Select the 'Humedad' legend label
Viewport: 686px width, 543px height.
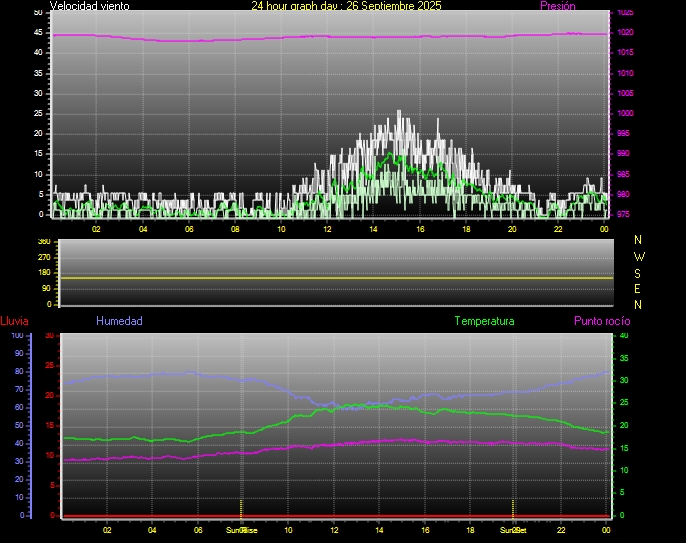coord(119,321)
